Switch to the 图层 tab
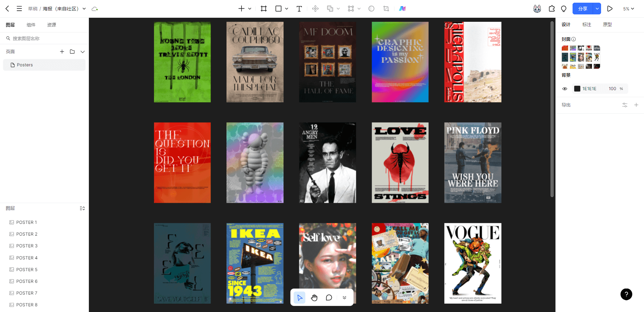Screen dimensions: 644x312 tap(10, 25)
